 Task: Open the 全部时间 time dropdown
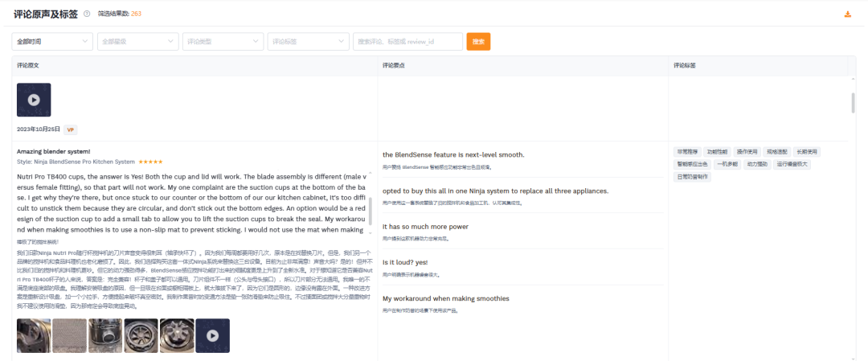point(52,42)
